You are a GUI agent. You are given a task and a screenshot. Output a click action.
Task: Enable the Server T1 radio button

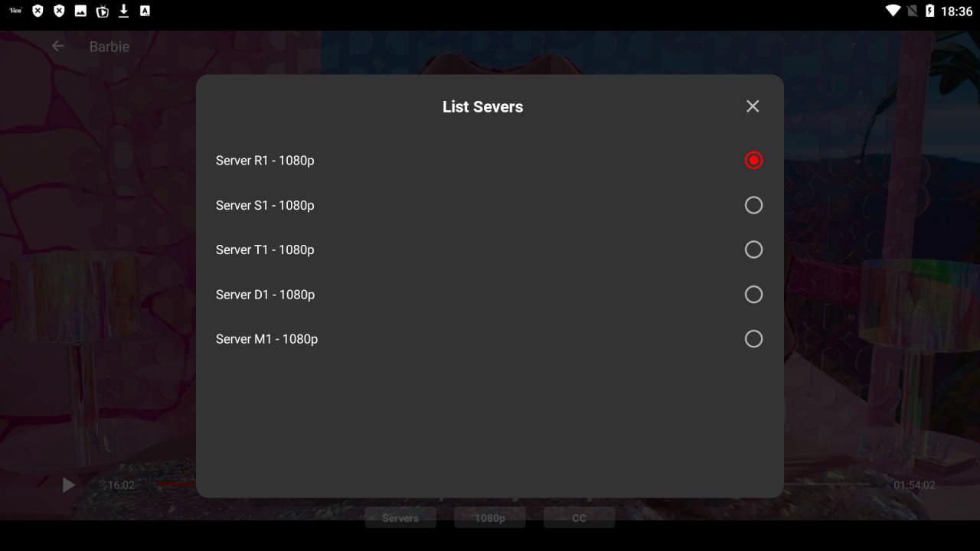point(753,249)
